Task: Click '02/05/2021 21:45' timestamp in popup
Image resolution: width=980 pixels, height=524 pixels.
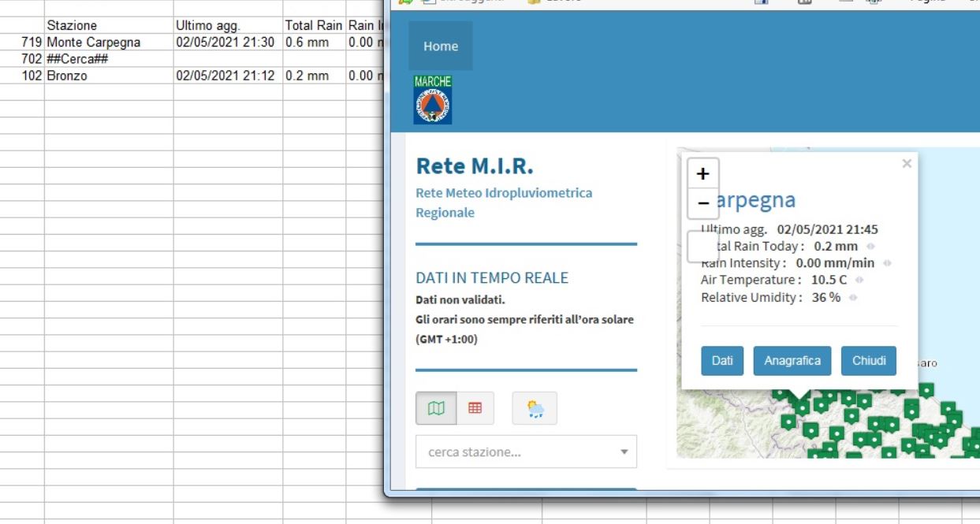Action: click(x=827, y=230)
